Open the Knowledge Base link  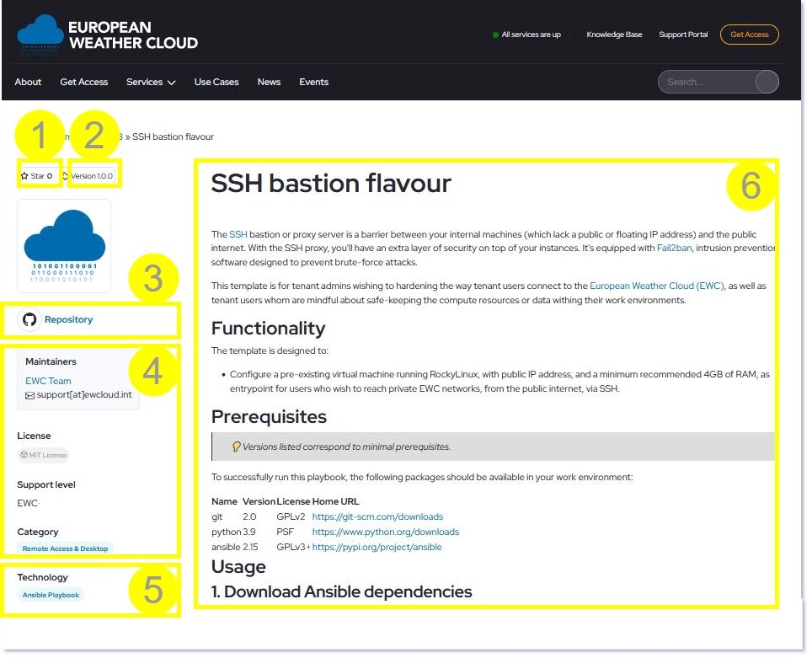tap(614, 35)
